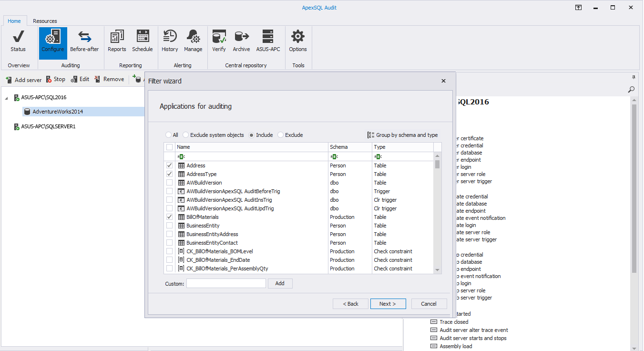Check the CK_BillOfMaterials_EndDate checkbox
The image size is (644, 351).
click(169, 260)
